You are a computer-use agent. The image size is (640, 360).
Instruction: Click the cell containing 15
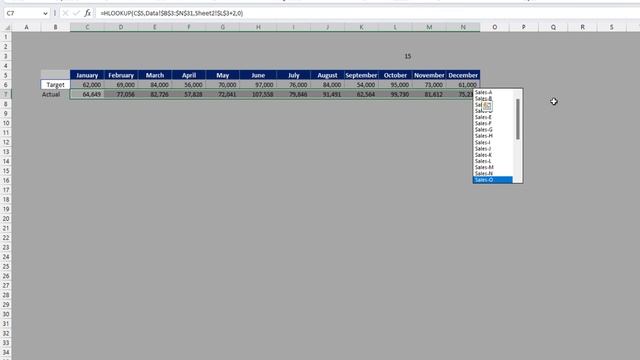[395, 56]
